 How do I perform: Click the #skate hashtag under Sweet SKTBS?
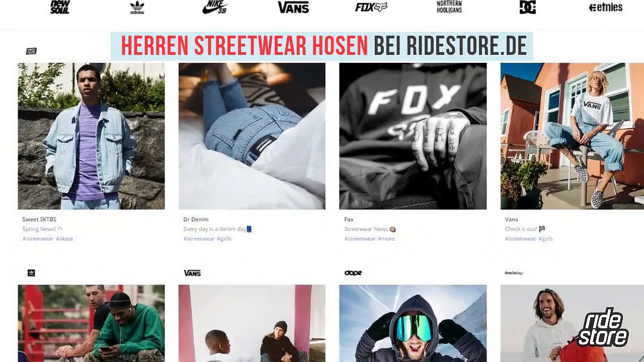(64, 239)
